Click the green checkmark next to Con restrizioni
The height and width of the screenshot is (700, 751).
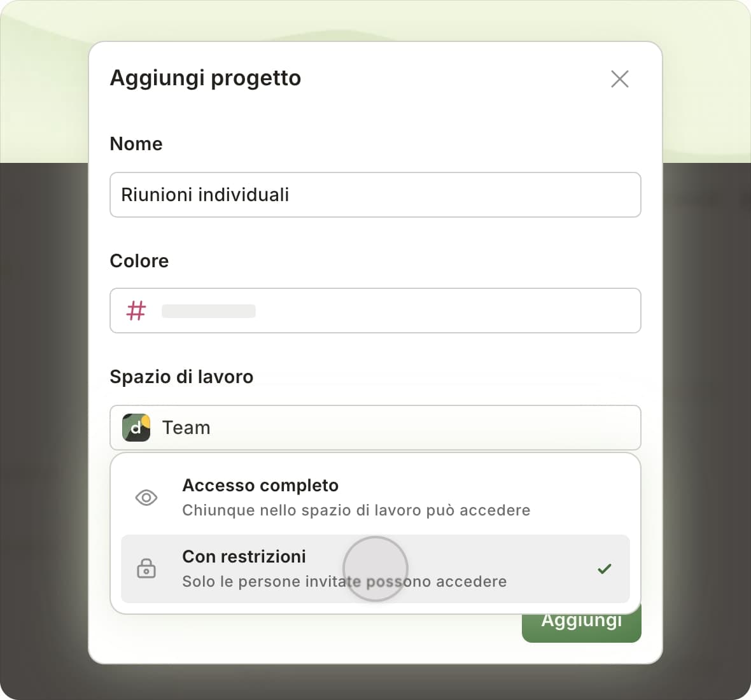pos(605,569)
